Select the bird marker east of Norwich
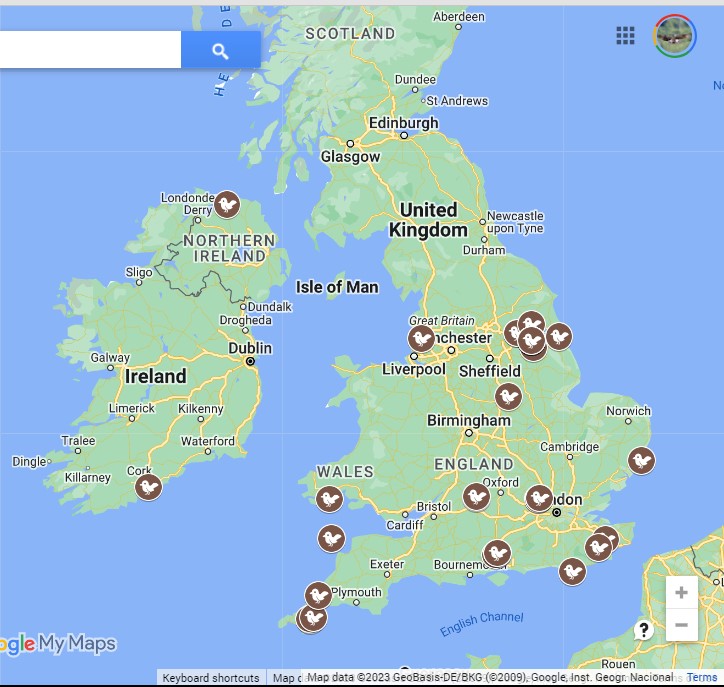 coord(641,461)
